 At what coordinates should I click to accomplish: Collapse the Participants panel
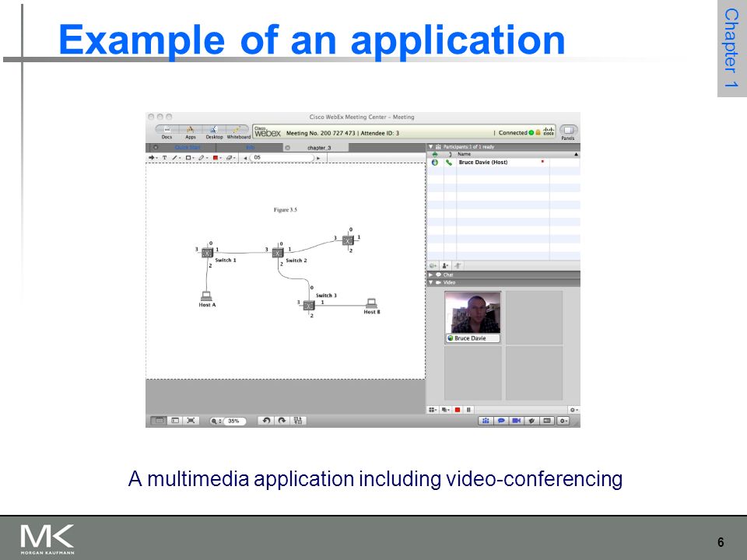click(x=430, y=147)
